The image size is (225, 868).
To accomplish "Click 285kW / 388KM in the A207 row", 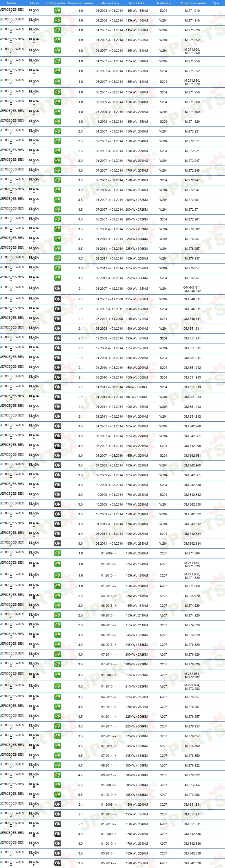I will 137,795.
